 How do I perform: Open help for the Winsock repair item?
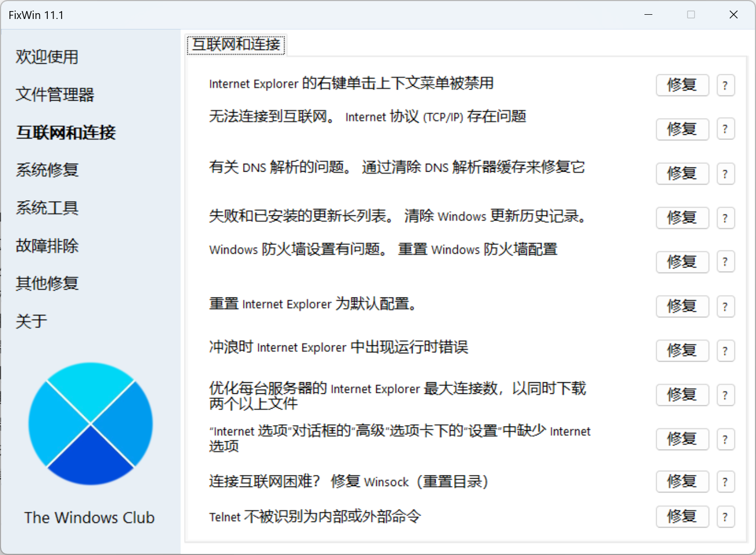(725, 481)
